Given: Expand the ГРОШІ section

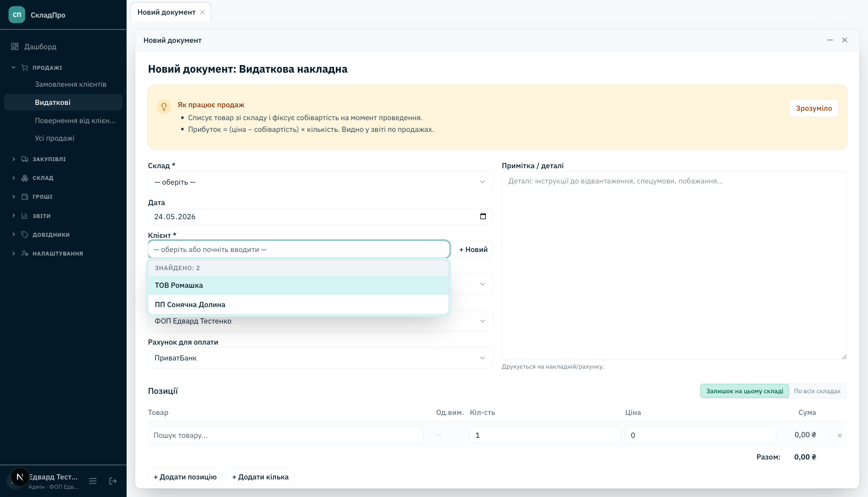Looking at the screenshot, I should pos(13,197).
